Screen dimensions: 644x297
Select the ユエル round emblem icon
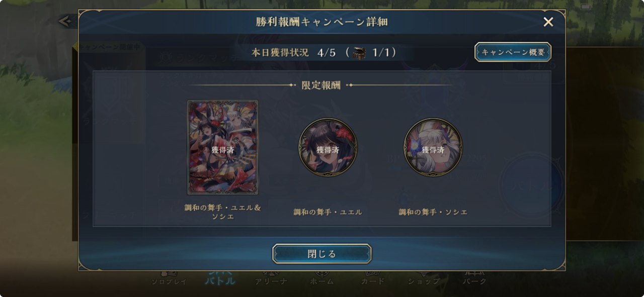(x=328, y=147)
